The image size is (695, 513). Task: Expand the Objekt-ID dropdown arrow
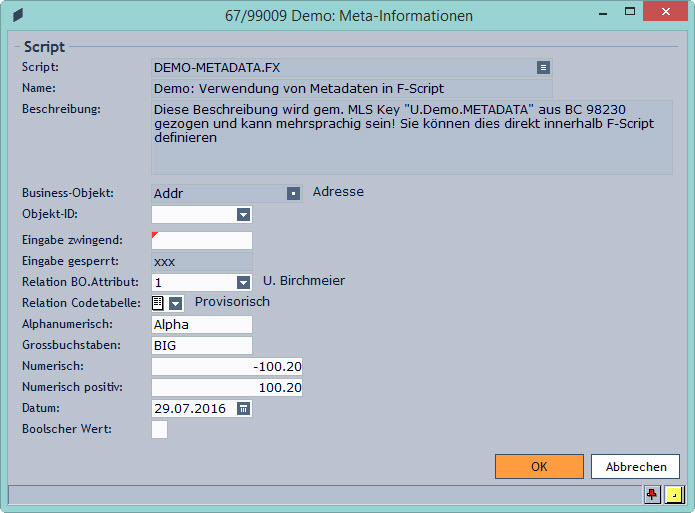[243, 215]
